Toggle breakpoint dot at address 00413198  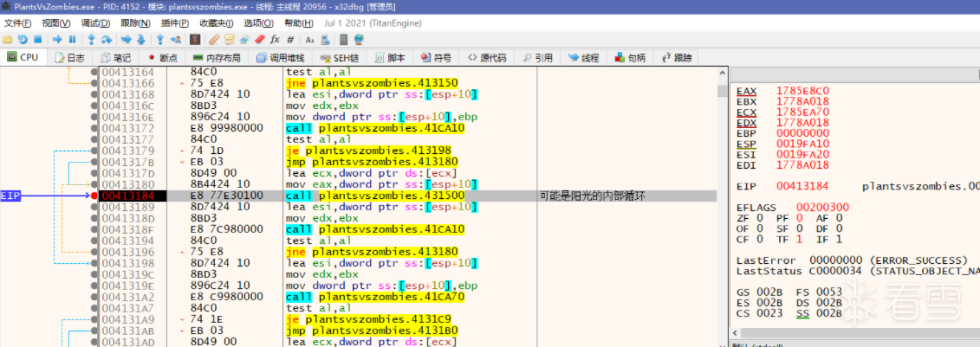click(x=94, y=264)
